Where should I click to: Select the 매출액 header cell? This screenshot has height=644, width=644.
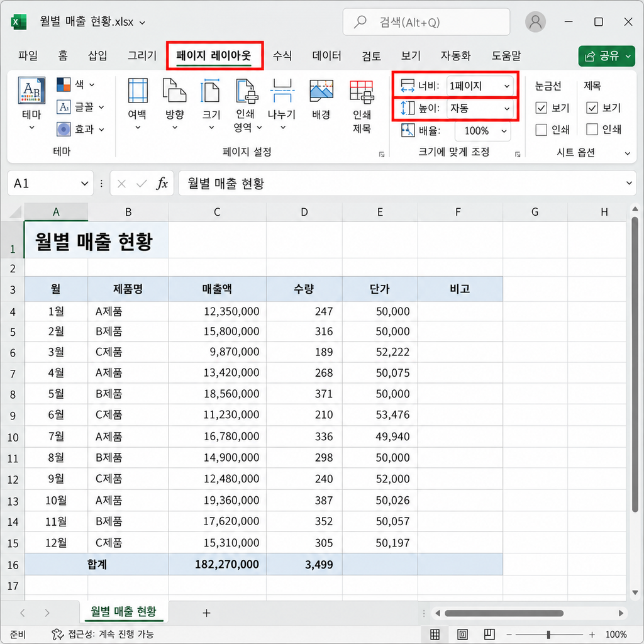pos(217,289)
